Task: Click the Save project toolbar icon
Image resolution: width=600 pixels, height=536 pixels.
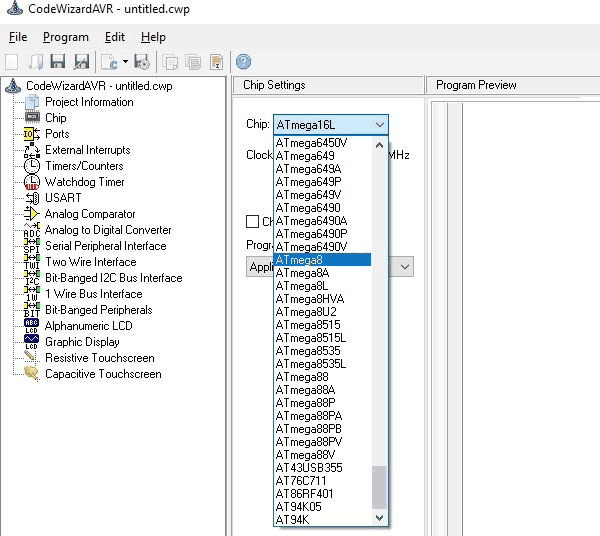Action: coord(58,62)
